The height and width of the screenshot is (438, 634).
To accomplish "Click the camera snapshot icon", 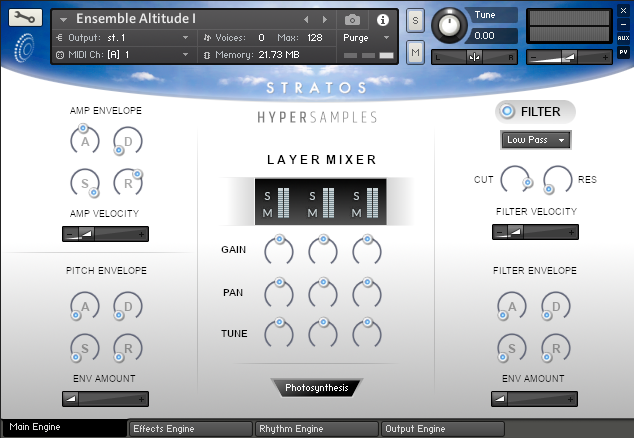I will (x=352, y=19).
